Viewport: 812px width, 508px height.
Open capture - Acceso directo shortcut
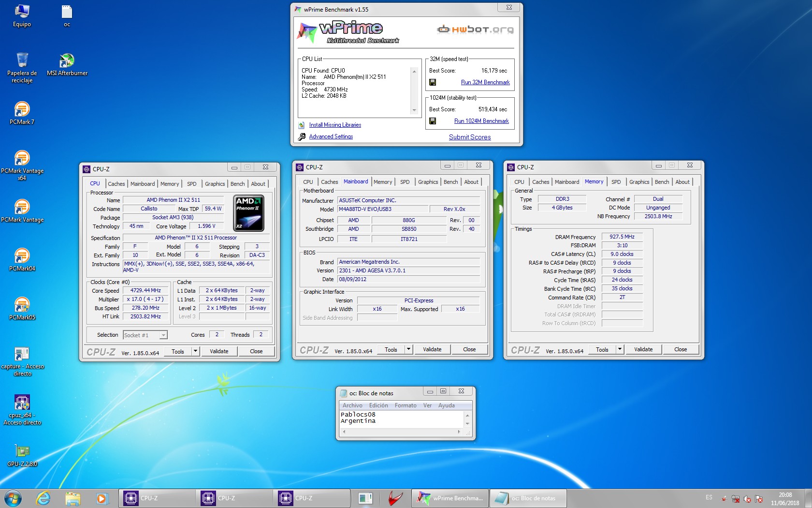point(22,362)
